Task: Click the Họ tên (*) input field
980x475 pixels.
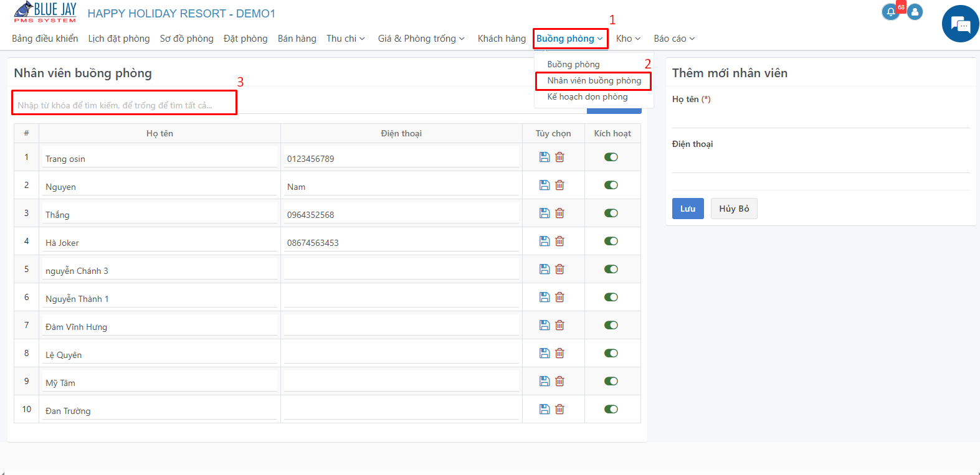Action: coord(821,118)
